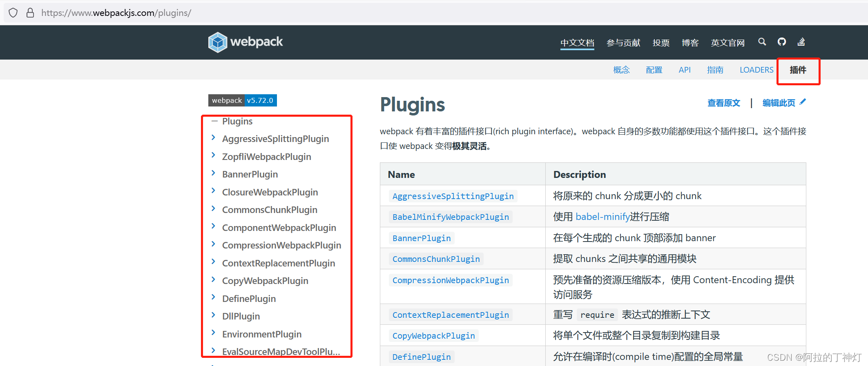Select CommonsChunkPlugin in sidebar list
Screen dimensions: 868x366
coord(270,210)
